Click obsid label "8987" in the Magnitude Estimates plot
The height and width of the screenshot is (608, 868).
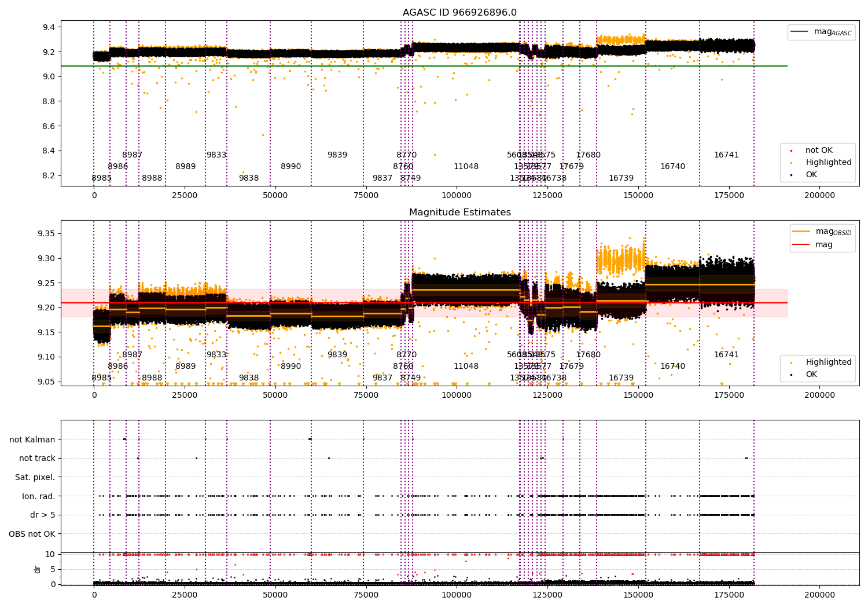coord(133,355)
